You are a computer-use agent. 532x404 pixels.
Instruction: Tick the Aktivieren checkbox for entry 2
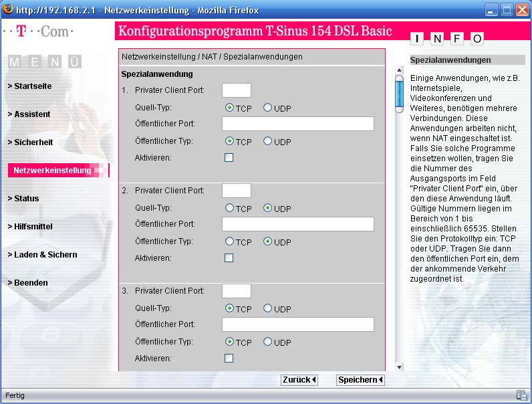pyautogui.click(x=229, y=258)
